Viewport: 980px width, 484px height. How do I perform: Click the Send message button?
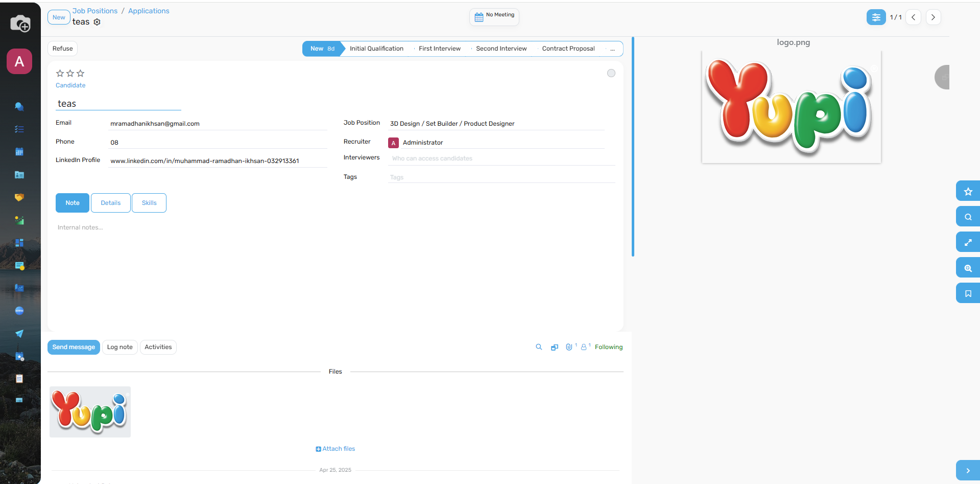(x=74, y=347)
